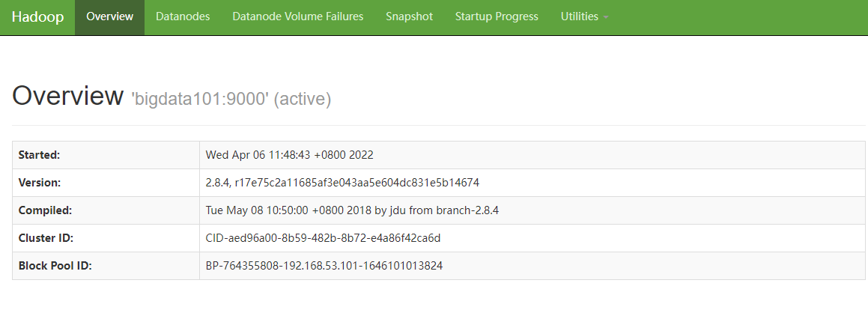
Task: Expand the Utilities menu label
Action: pyautogui.click(x=579, y=16)
